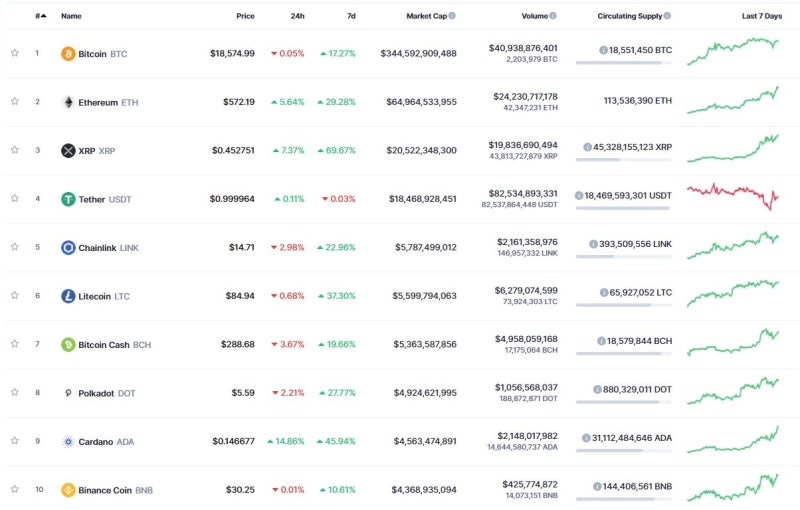Click the green Tether logo

coord(68,199)
